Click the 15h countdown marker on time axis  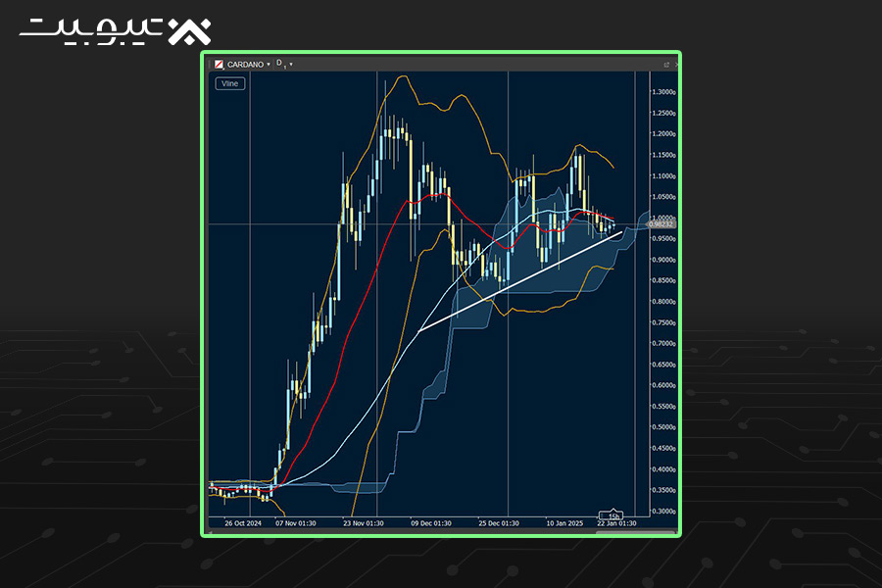click(x=612, y=515)
